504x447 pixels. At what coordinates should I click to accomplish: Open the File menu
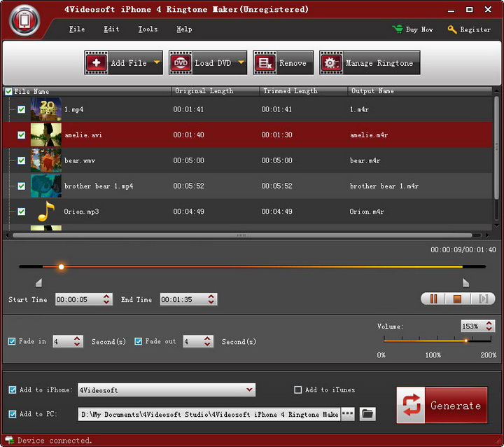click(x=77, y=29)
